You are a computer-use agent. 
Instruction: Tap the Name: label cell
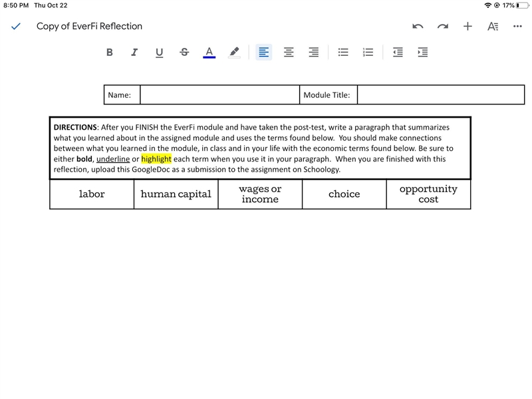click(x=122, y=94)
